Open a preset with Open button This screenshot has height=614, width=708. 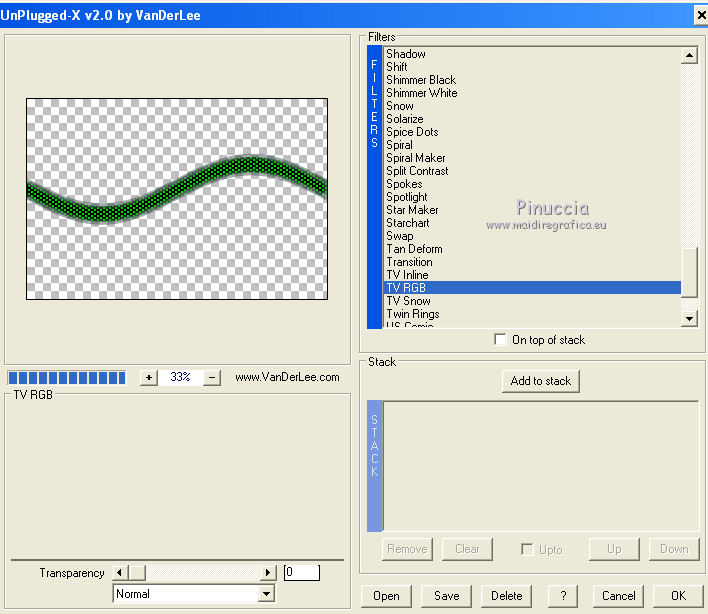pyautogui.click(x=386, y=596)
